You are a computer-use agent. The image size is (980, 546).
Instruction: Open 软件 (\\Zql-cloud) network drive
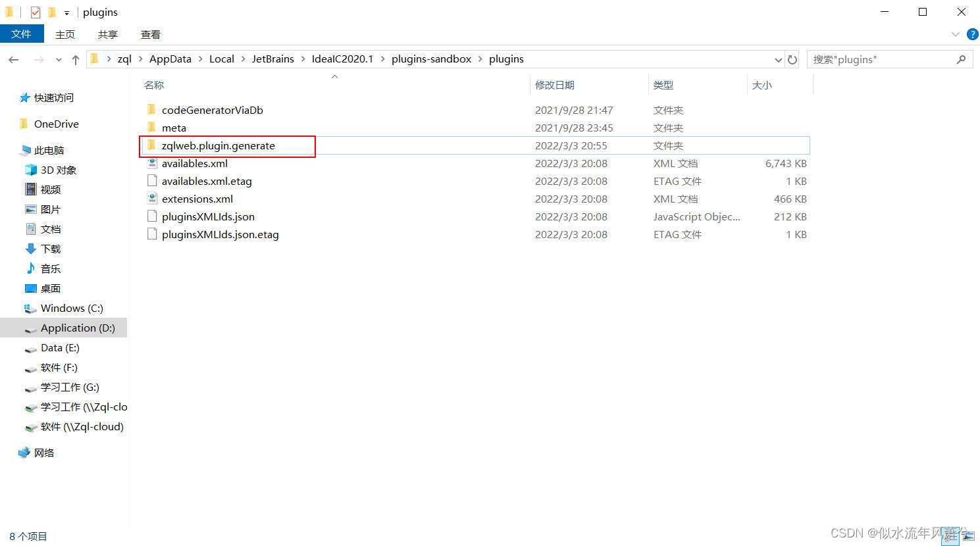pos(82,426)
